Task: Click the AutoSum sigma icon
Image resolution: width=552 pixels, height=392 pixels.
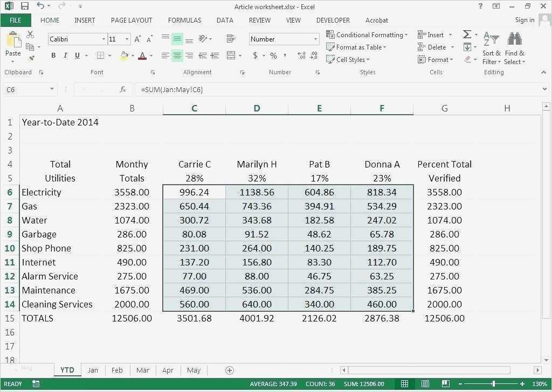Action: point(467,34)
